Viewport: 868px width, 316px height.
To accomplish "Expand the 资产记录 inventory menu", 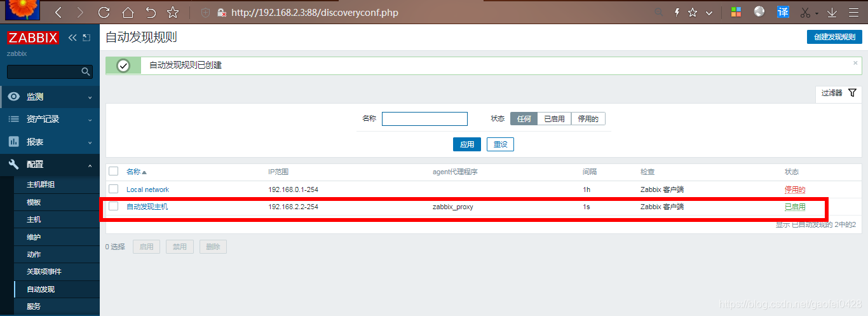I will coord(50,119).
